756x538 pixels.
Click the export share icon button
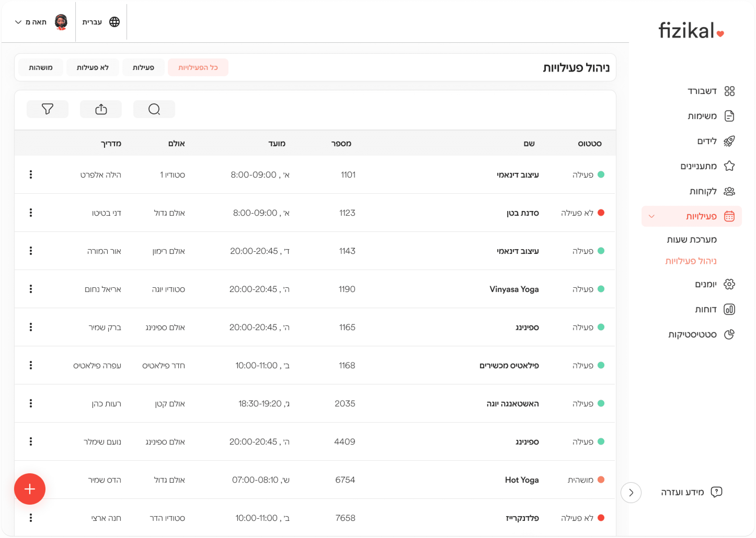101,109
